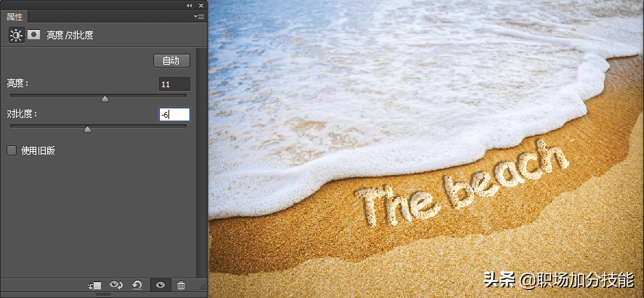Select the layer mask icon in Properties

coord(33,35)
